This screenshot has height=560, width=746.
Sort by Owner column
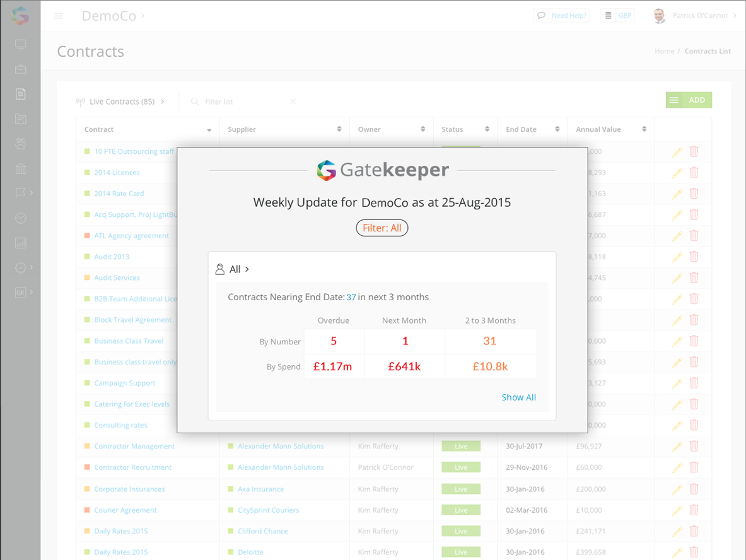392,129
